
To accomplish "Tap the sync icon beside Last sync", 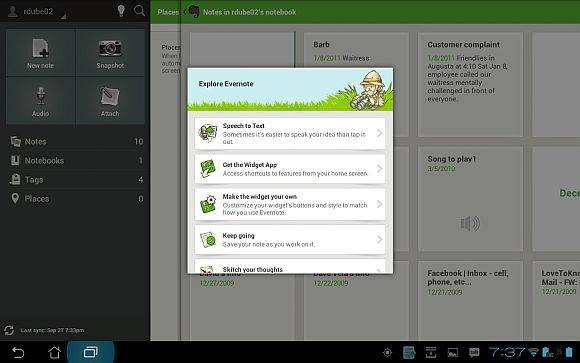I will (9, 330).
